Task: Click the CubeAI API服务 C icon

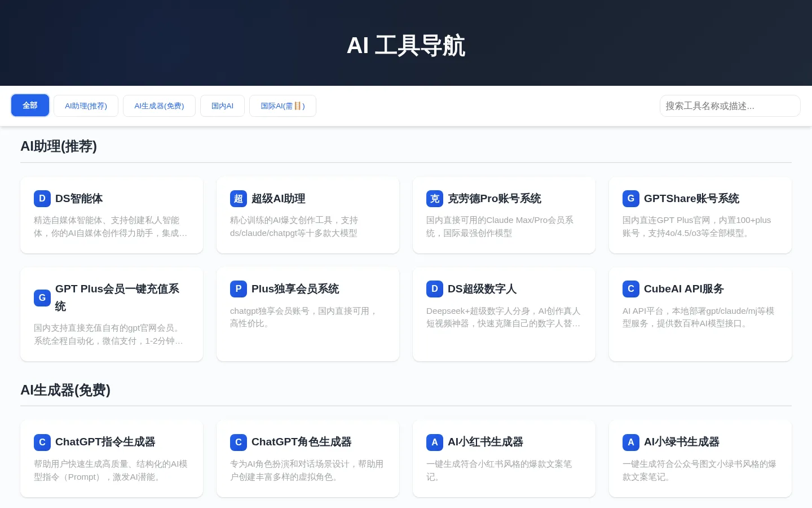Action: (631, 289)
